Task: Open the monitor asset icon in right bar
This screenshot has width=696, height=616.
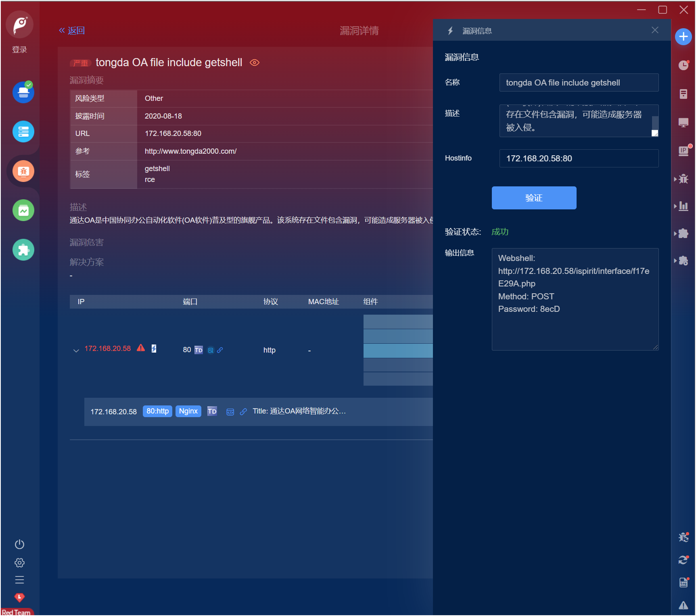Action: pyautogui.click(x=683, y=123)
